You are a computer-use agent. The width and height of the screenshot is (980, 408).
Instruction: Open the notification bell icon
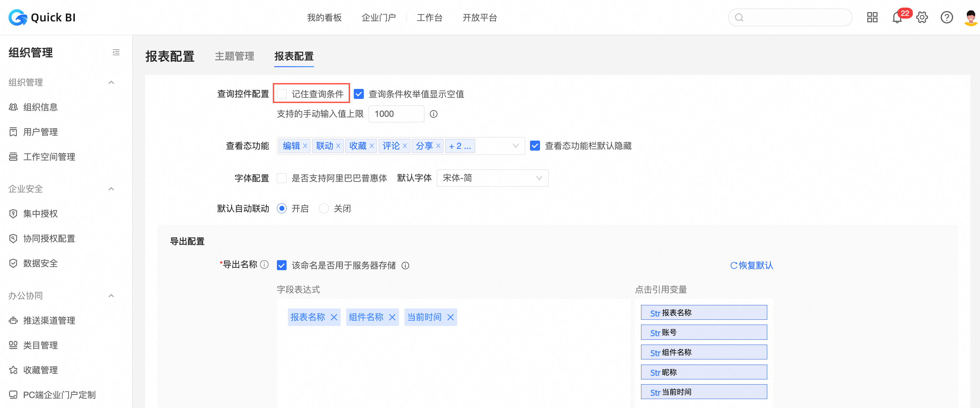click(897, 18)
